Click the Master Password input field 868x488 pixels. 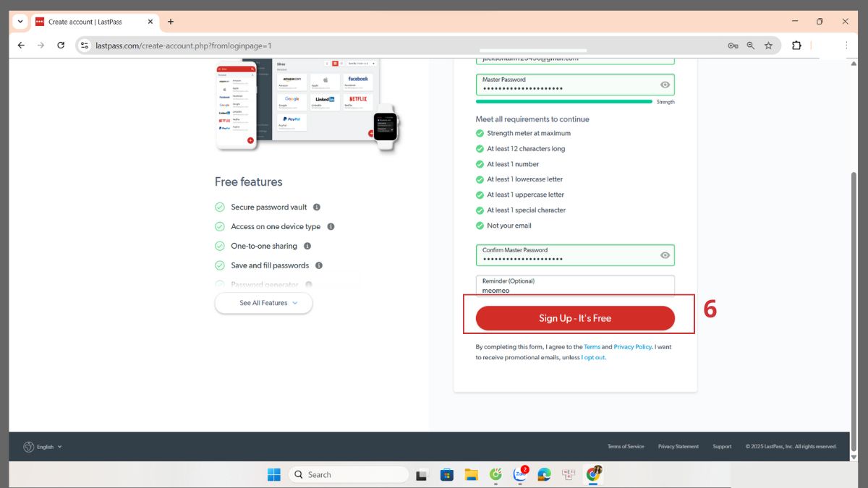575,85
